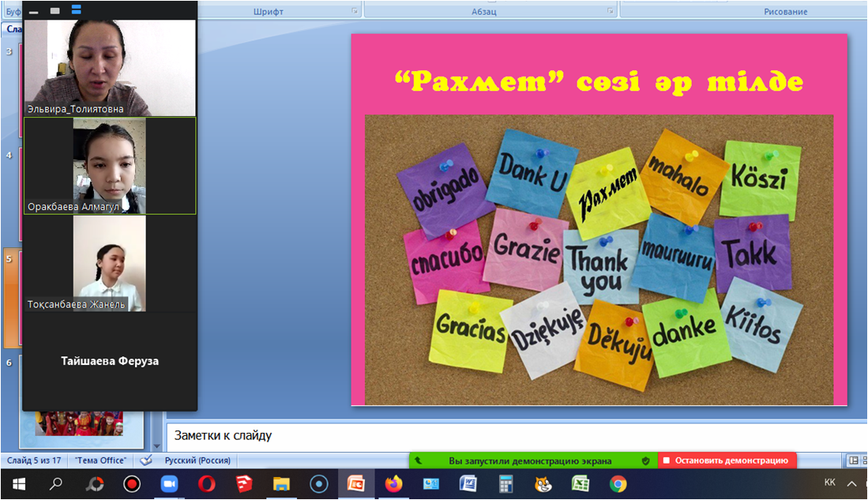Viewport: 868px width, 500px height.
Task: Open Microsoft Word from the taskbar
Action: click(468, 483)
